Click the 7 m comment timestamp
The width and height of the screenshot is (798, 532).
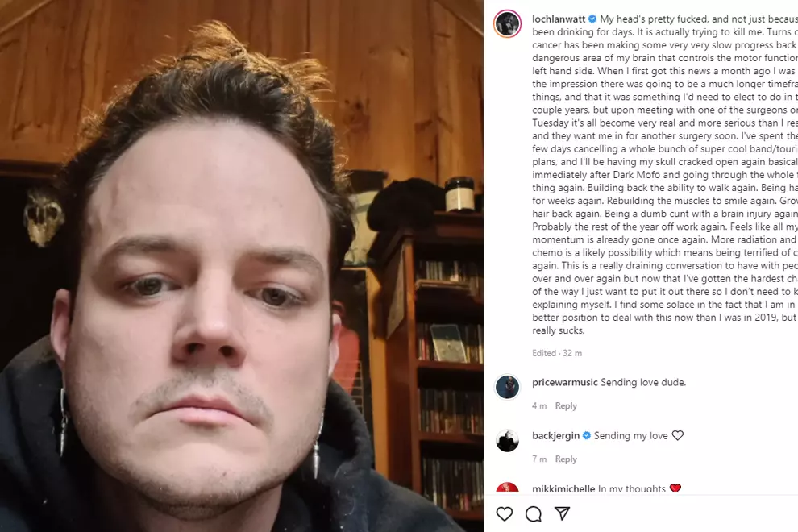tap(539, 459)
